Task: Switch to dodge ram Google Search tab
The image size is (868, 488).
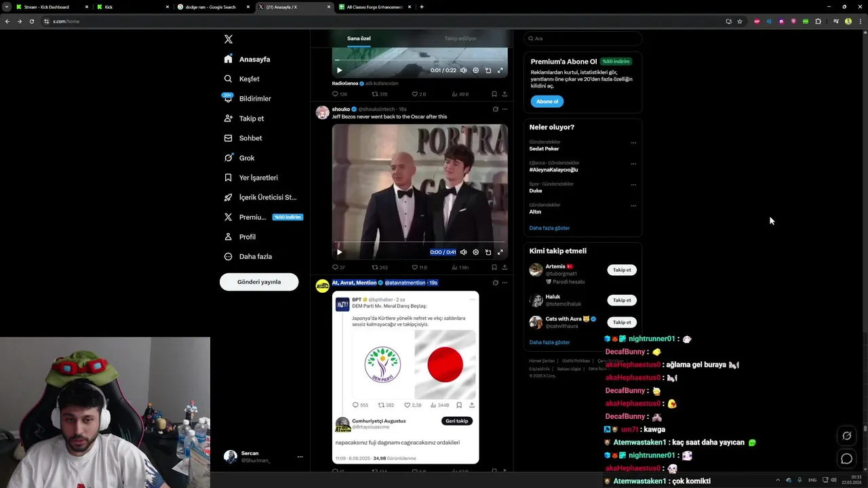Action: 214,7
